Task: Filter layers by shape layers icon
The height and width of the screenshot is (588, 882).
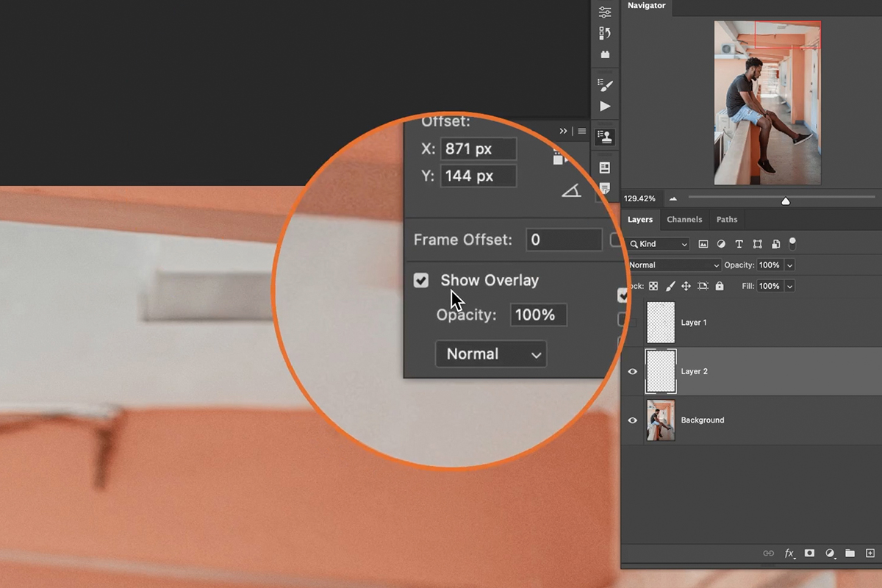Action: coord(757,244)
